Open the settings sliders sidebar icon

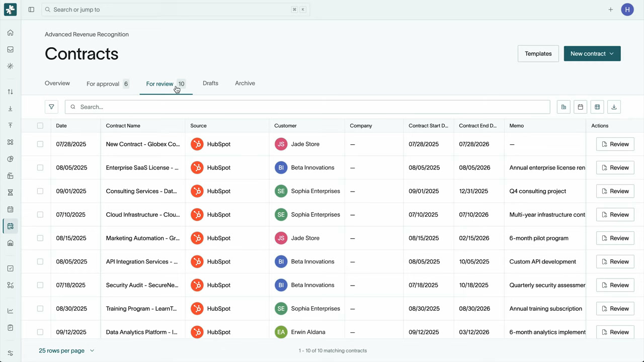point(10,353)
